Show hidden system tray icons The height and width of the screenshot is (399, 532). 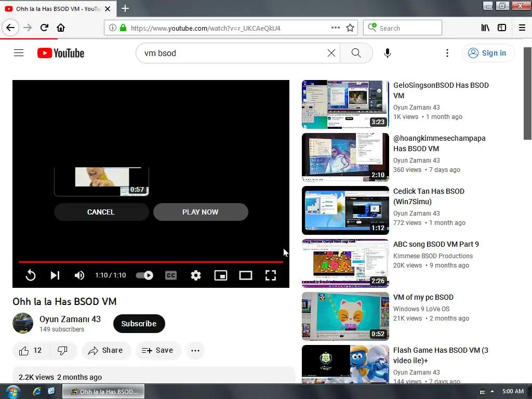tap(492, 392)
